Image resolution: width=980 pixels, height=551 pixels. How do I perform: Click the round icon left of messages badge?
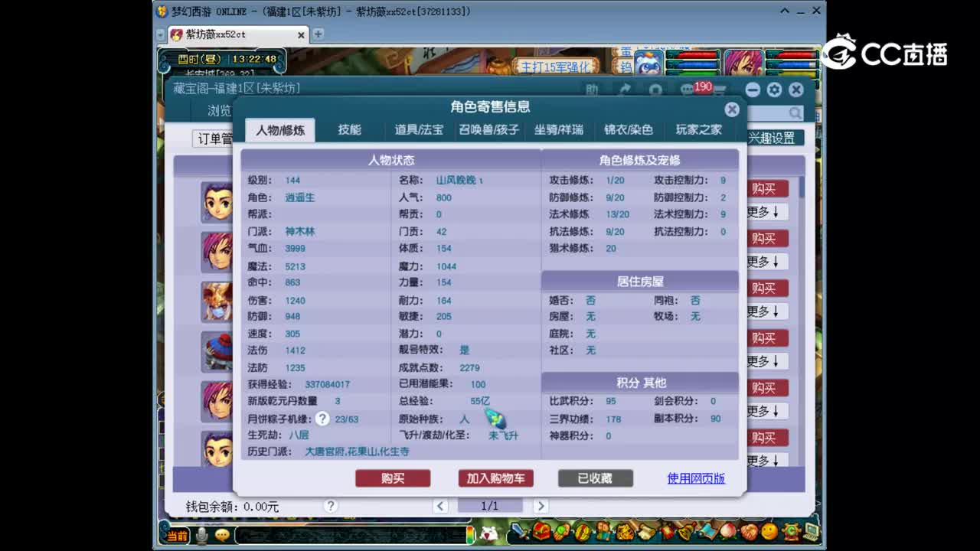click(655, 90)
